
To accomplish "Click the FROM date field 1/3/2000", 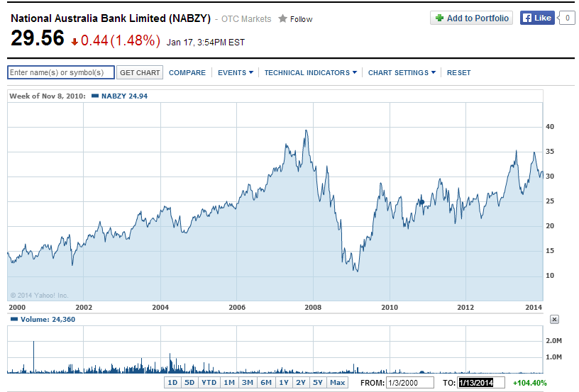I will tap(410, 383).
